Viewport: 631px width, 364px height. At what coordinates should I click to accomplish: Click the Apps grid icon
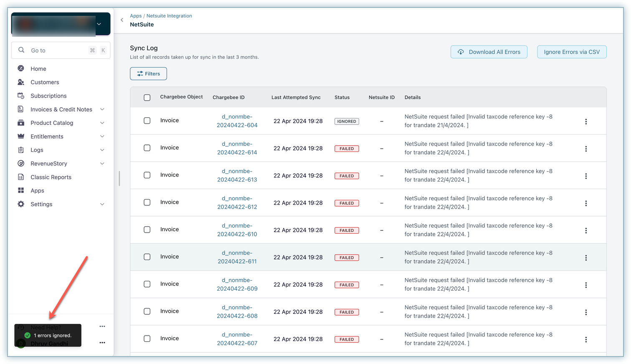click(x=21, y=190)
